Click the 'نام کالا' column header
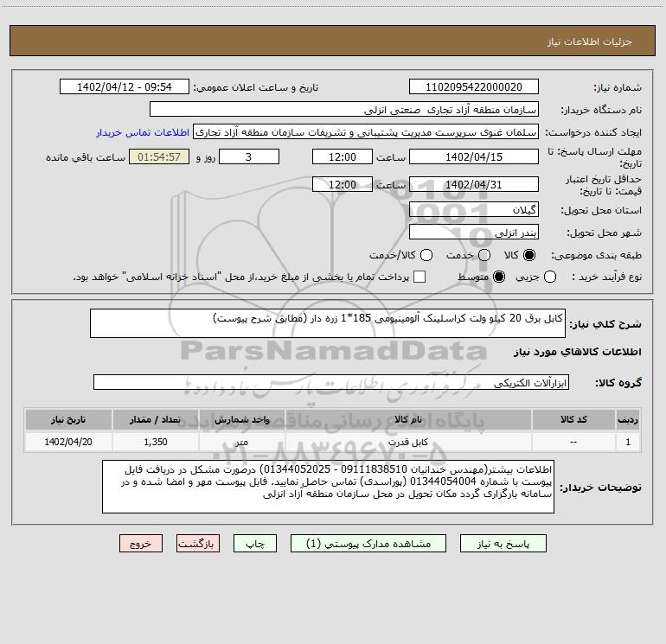This screenshot has width=666, height=644. pos(408,419)
